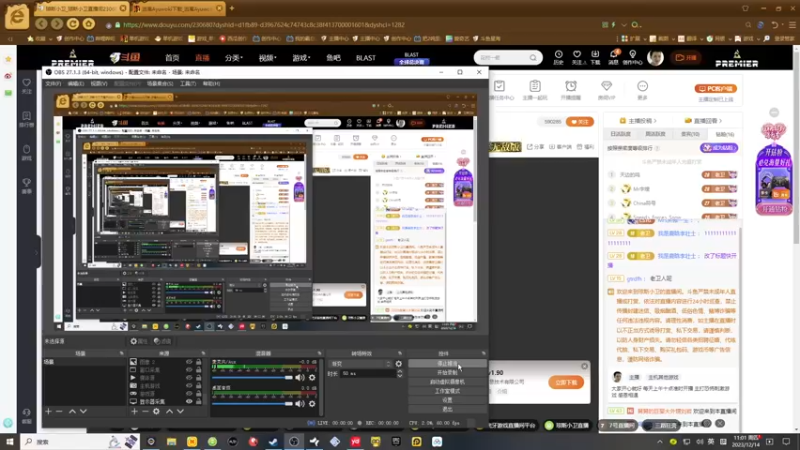This screenshot has height=450, width=800.
Task: Move the source down with the down arrow in the Sources panel
Action: (180, 411)
